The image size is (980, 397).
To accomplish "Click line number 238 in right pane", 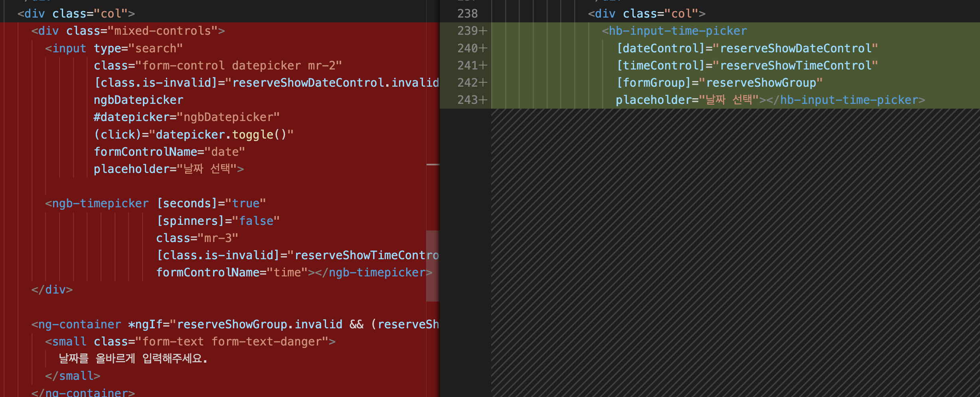I will click(467, 14).
